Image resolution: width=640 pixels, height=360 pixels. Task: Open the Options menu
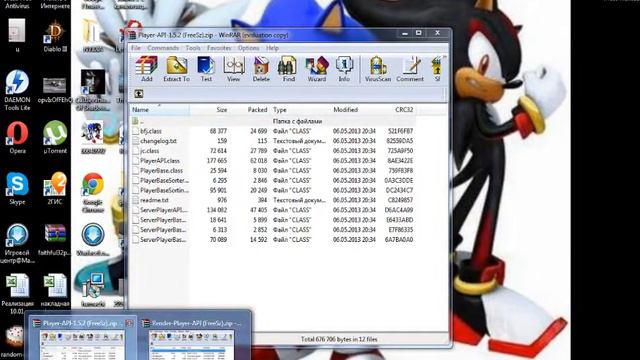(248, 48)
